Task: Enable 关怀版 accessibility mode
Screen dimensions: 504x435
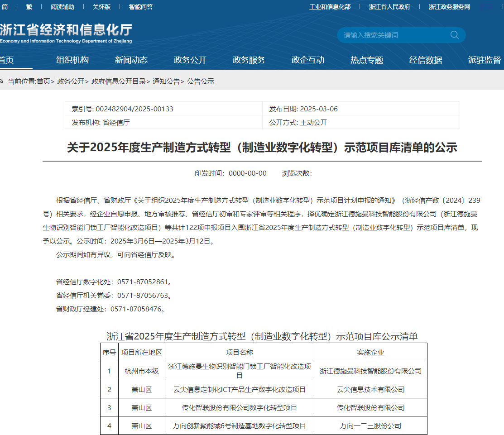Action: (x=101, y=7)
